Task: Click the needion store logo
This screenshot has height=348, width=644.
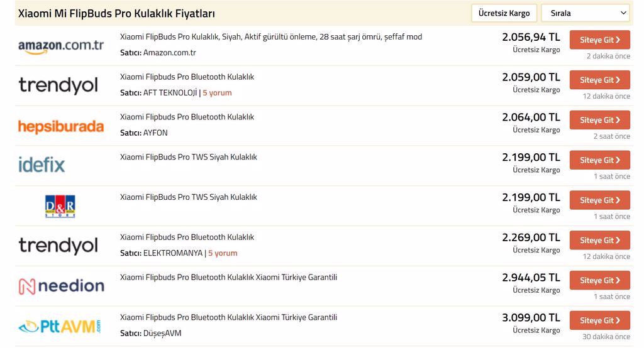Action: 61,286
